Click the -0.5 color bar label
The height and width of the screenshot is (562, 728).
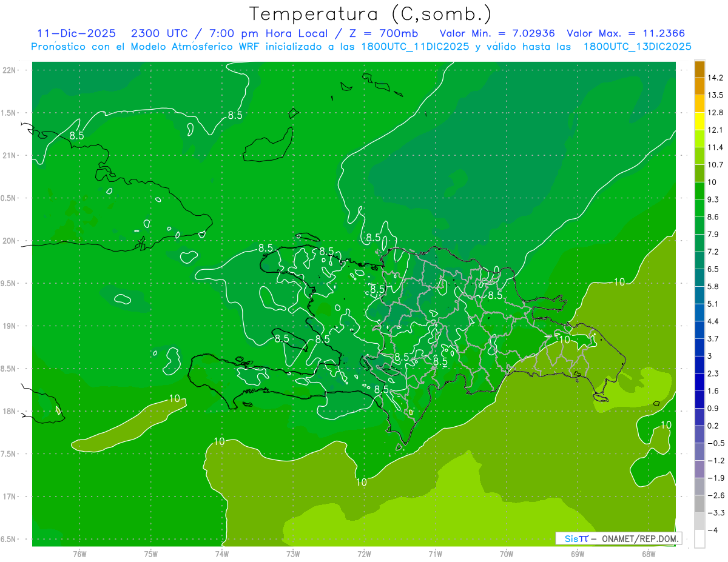coord(715,444)
